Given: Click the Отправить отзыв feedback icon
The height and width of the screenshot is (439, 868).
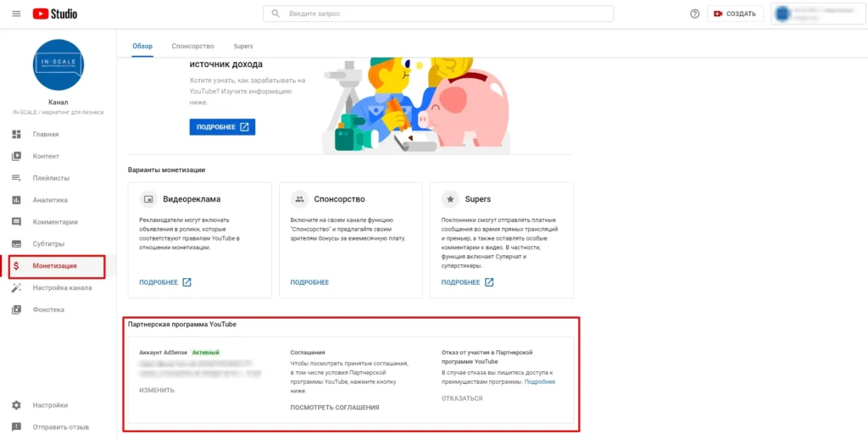Looking at the screenshot, I should click(x=17, y=427).
